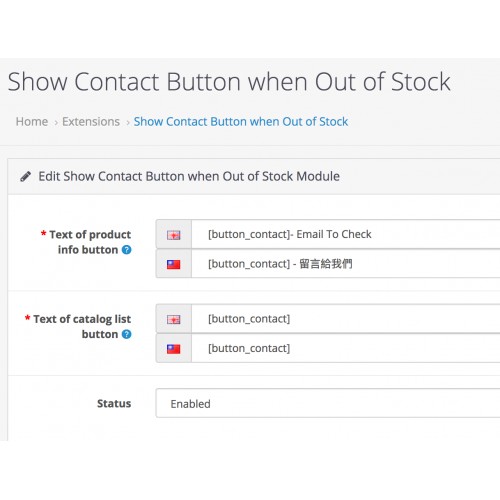The image size is (500, 500).
Task: Focus English product info button text field
Action: pos(346,234)
